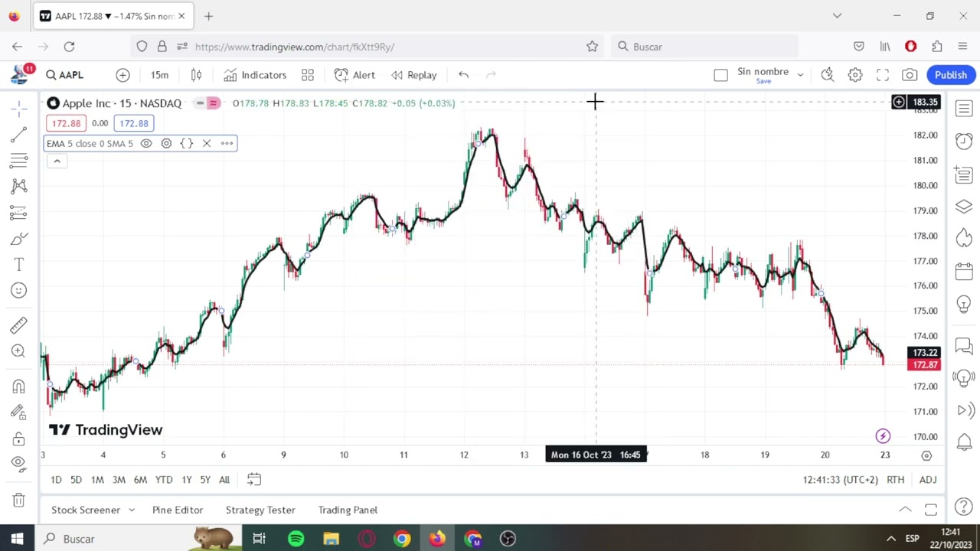The height and width of the screenshot is (551, 980).
Task: Create an Alert
Action: click(x=354, y=75)
